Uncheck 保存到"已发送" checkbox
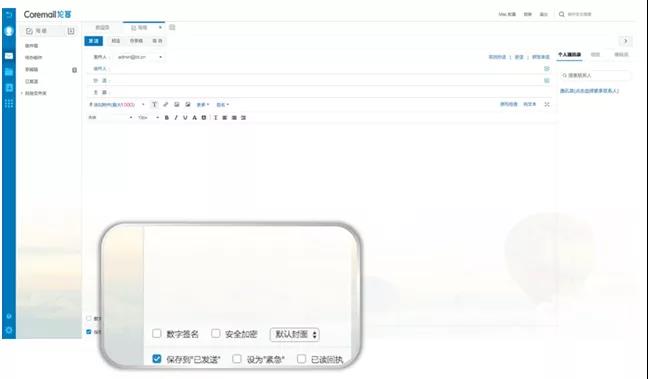648x379 pixels. tap(157, 358)
